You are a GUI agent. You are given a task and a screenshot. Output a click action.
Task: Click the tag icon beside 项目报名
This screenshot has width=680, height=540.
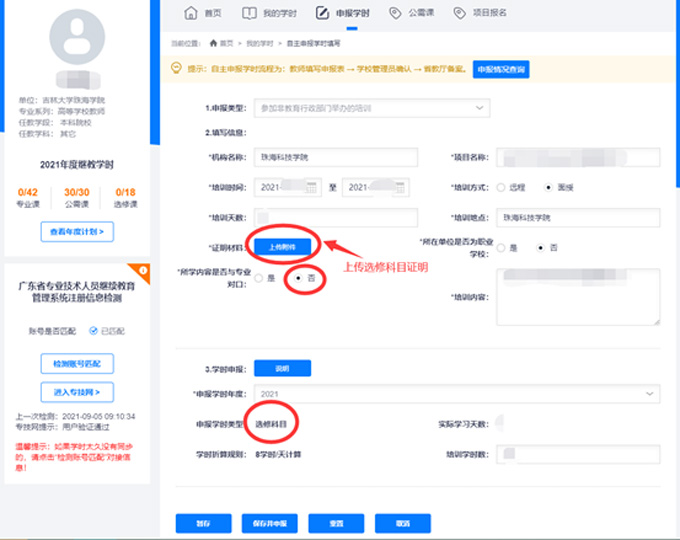tap(459, 13)
